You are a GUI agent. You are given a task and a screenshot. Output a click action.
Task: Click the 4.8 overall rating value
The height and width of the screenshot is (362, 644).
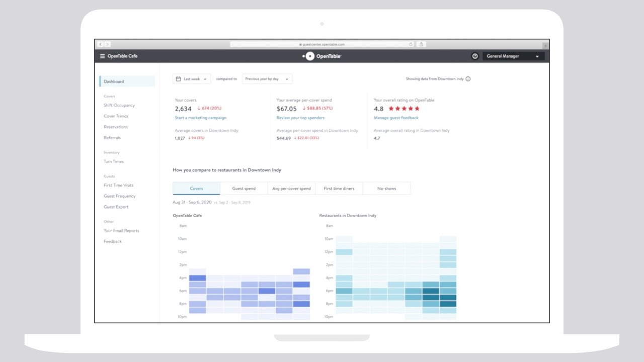pos(378,109)
